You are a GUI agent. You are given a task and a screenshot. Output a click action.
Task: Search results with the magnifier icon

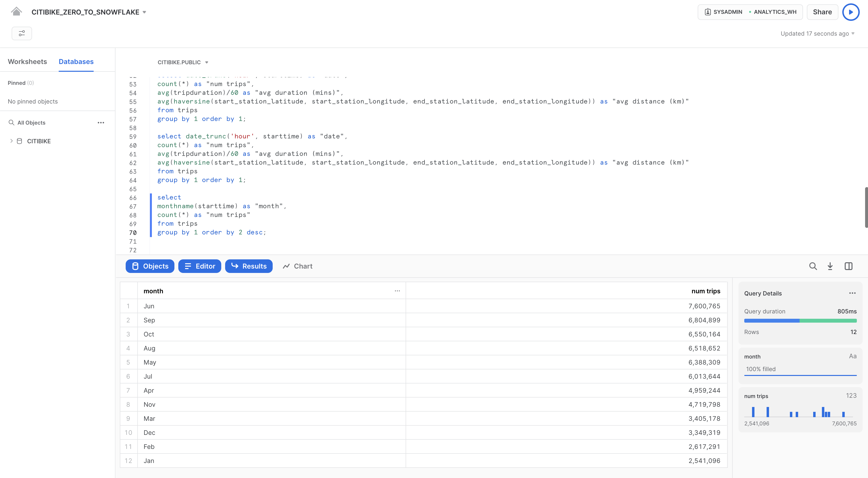coord(813,266)
